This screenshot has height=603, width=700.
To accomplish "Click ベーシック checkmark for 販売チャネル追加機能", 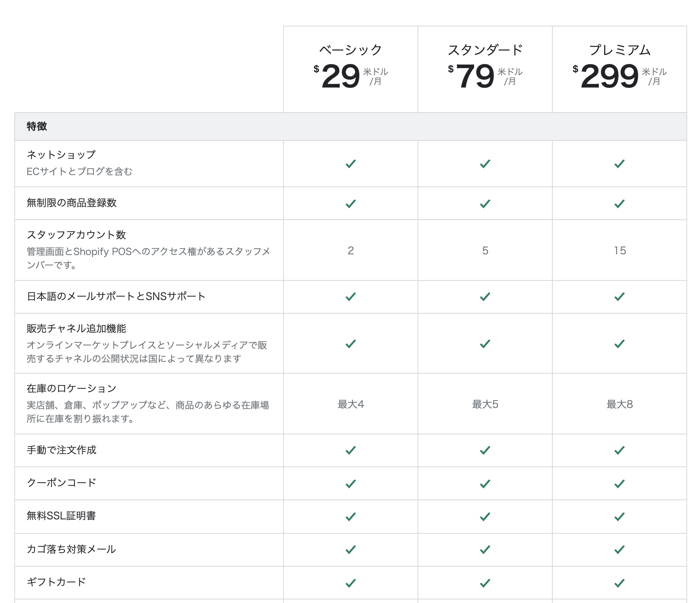I will 350,344.
